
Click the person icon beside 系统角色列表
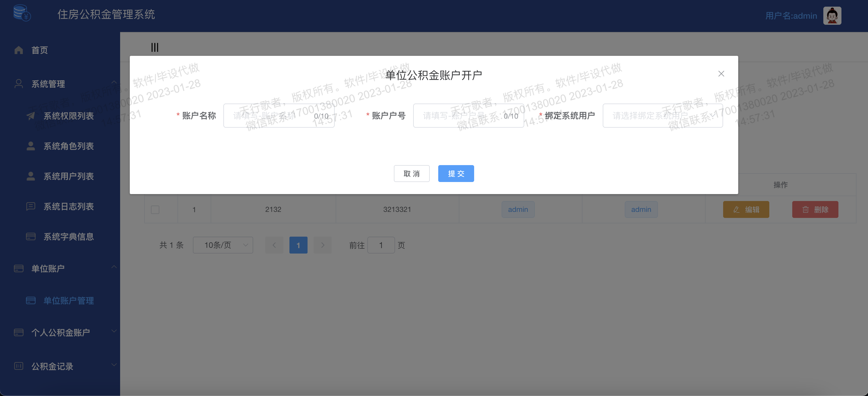click(31, 146)
